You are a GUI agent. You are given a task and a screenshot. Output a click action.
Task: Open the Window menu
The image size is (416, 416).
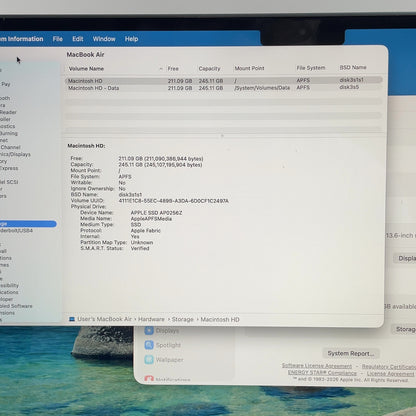[x=104, y=39]
